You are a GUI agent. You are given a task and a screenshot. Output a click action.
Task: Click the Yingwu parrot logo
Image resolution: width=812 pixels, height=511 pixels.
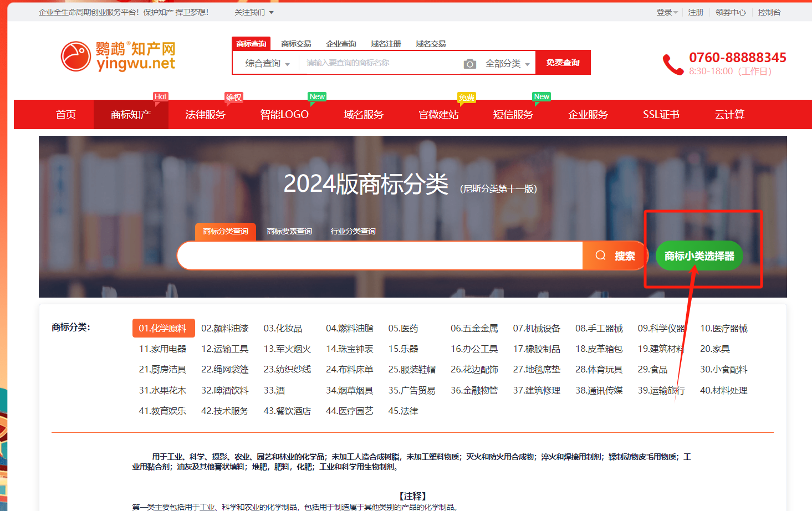pos(75,56)
